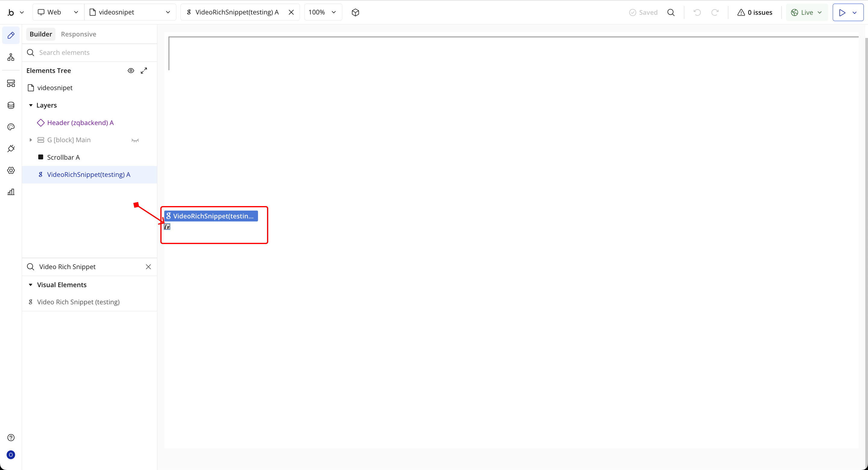This screenshot has width=868, height=470.
Task: Open the 100% zoom dropdown
Action: (322, 12)
